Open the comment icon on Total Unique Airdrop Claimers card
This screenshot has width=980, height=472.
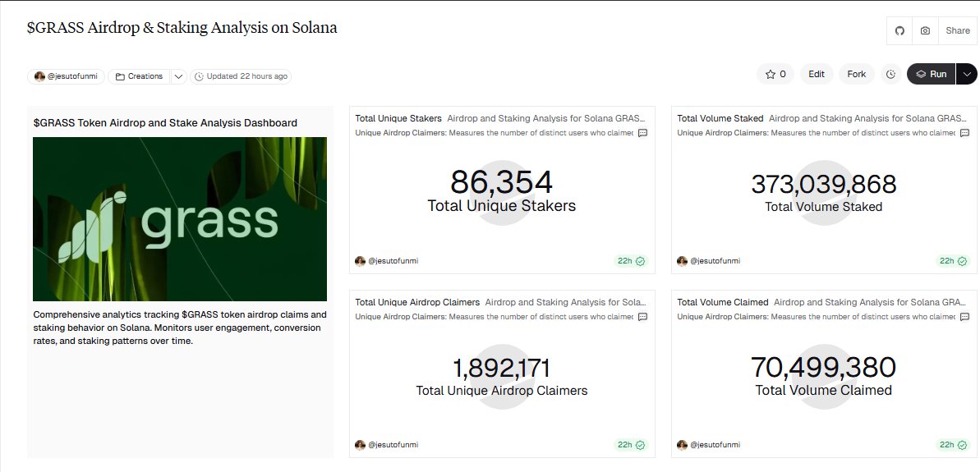(x=642, y=317)
